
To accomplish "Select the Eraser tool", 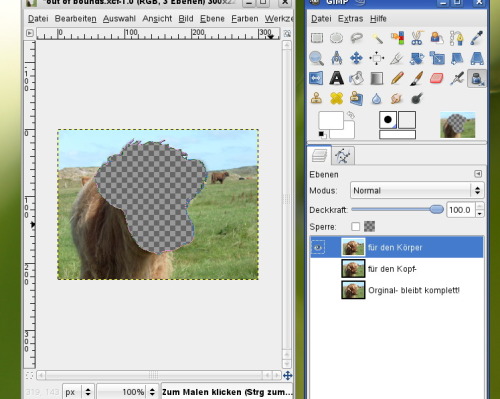I will click(x=437, y=79).
